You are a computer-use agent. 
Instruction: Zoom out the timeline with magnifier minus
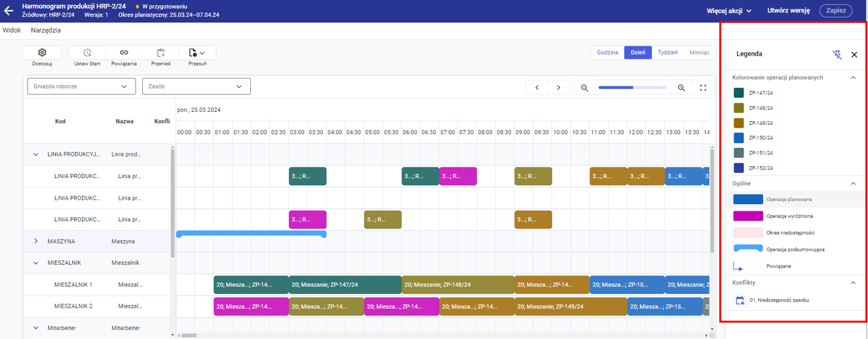click(x=584, y=88)
